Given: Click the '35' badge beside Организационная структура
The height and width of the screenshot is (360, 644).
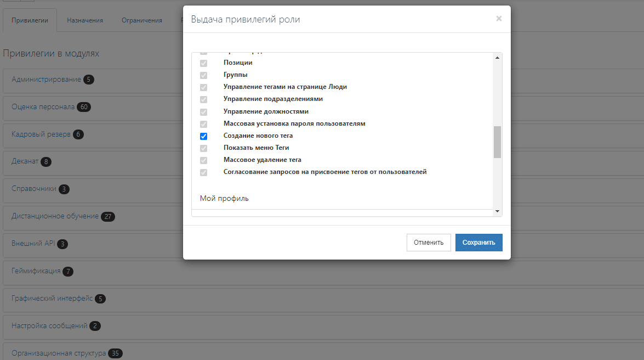Looking at the screenshot, I should coord(116,353).
